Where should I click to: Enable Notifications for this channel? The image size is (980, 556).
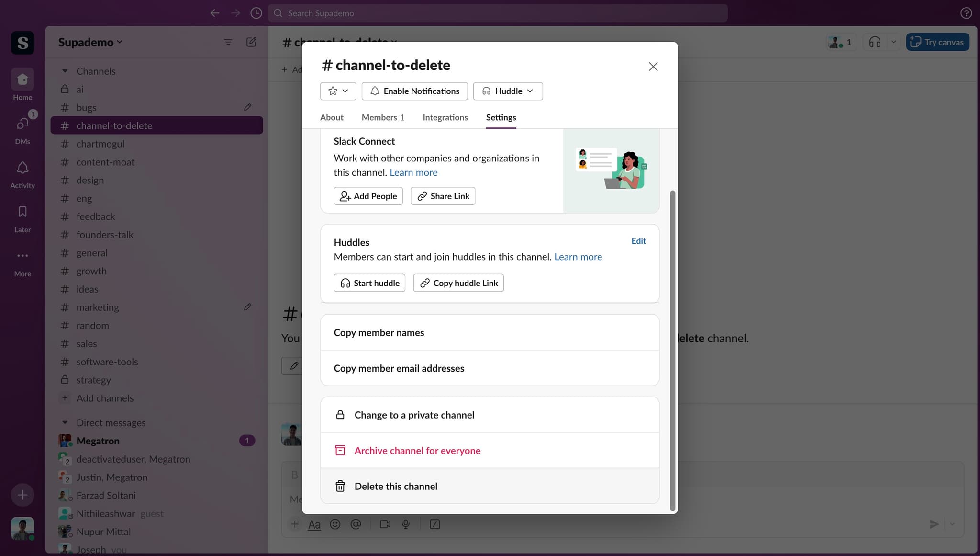click(414, 91)
